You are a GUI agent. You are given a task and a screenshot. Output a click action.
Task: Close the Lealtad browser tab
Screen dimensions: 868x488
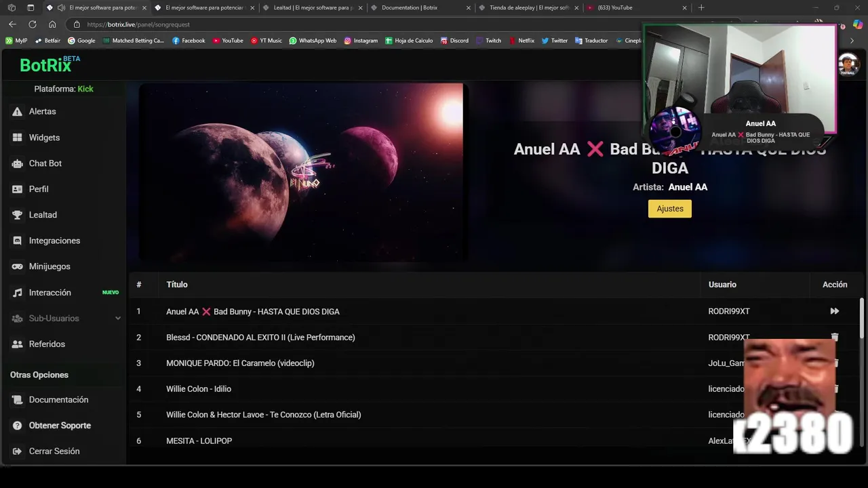[360, 7]
